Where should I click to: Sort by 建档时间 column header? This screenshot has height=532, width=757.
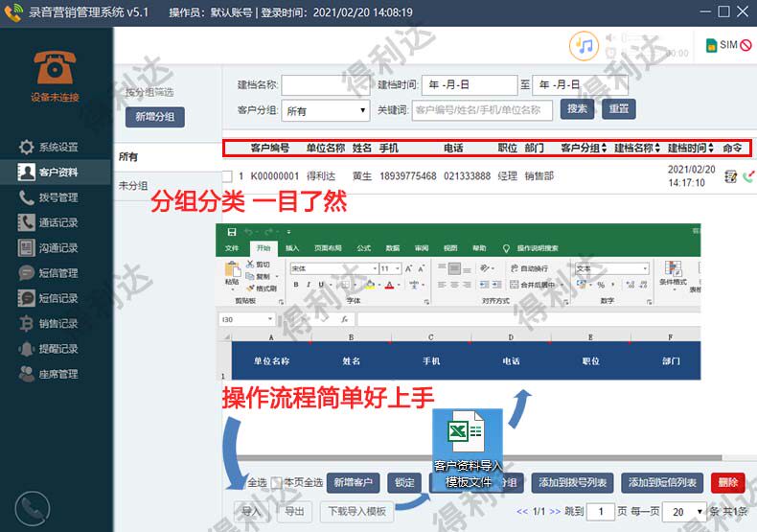(690, 148)
